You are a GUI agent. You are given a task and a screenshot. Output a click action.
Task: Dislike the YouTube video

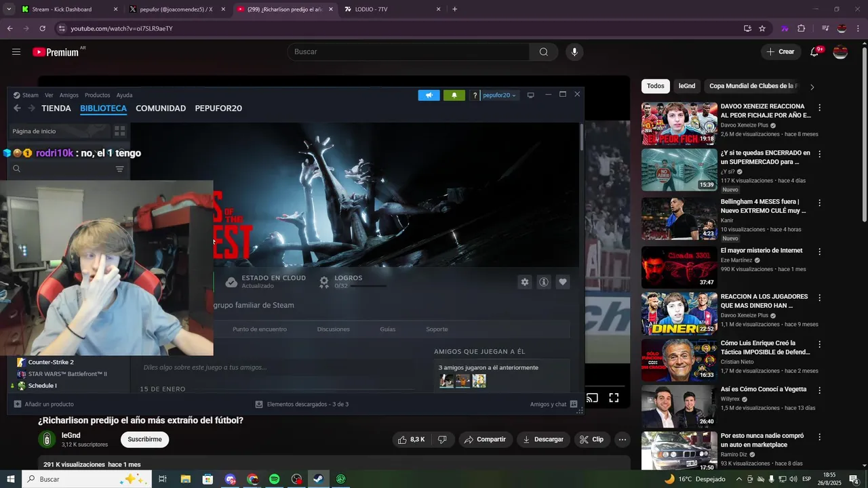pyautogui.click(x=442, y=439)
